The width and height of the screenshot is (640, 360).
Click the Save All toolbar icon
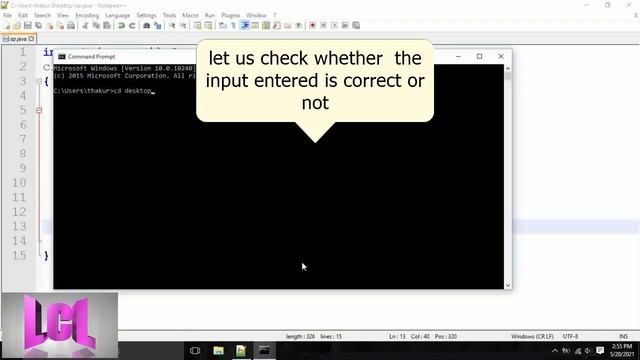tap(39, 26)
